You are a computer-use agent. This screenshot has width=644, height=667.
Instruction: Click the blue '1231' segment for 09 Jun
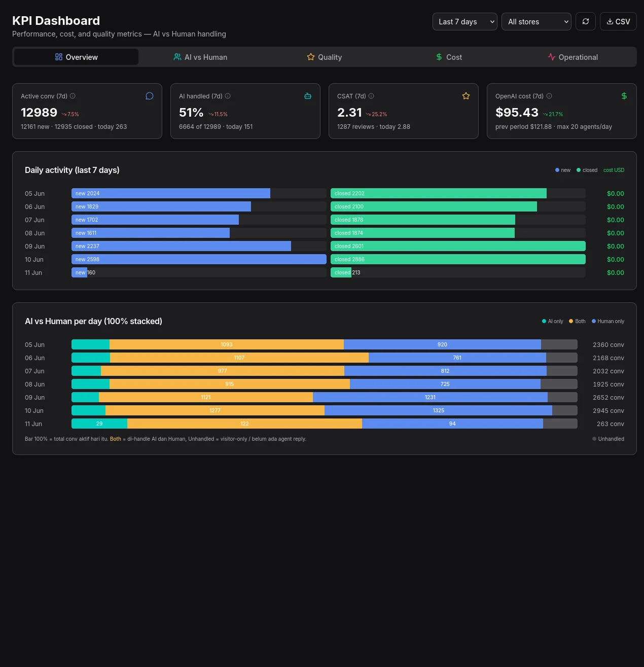coord(430,397)
